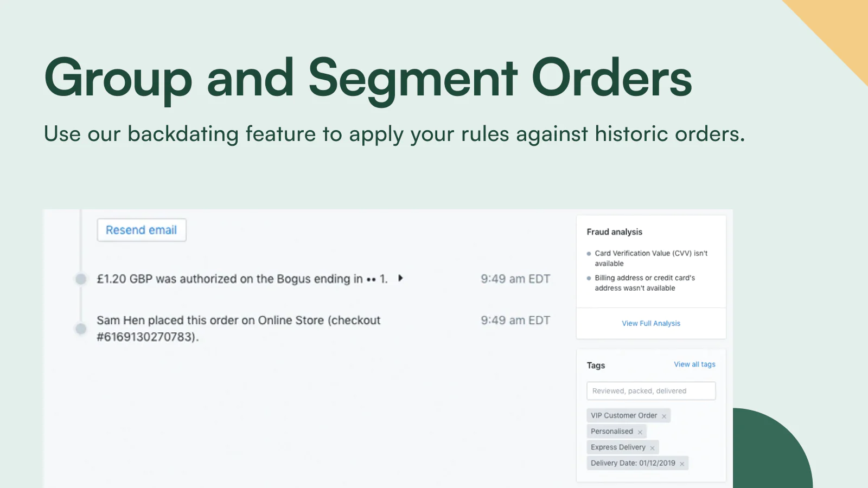Click the authorized payment timeline dot
868x488 pixels.
[81, 279]
